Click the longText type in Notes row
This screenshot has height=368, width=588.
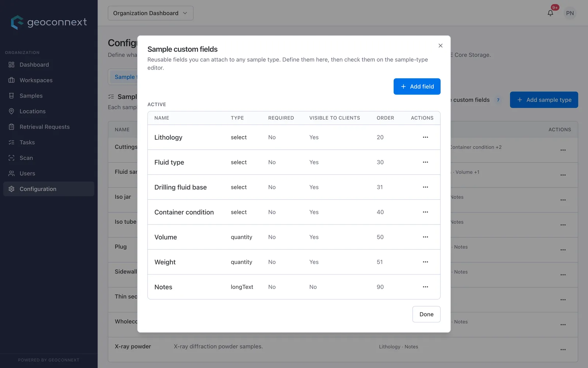242,287
